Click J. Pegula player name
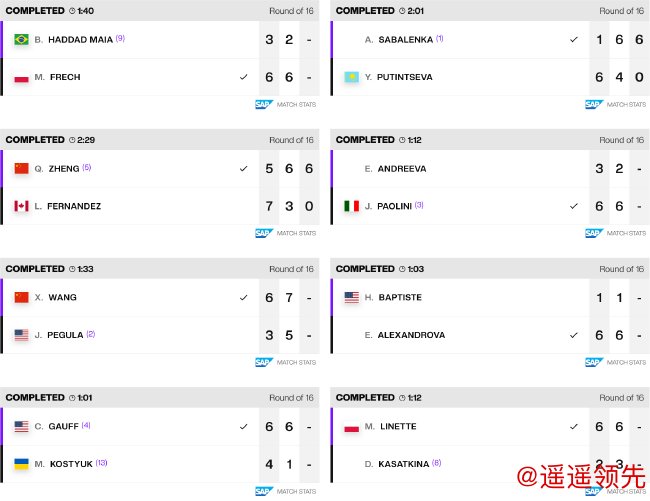This screenshot has height=501, width=650. pyautogui.click(x=59, y=335)
